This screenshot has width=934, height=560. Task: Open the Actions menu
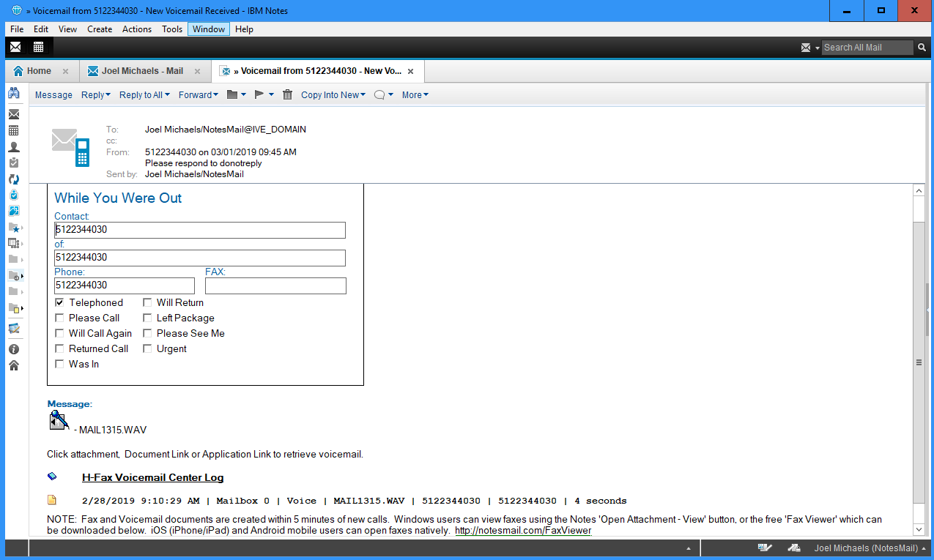136,29
